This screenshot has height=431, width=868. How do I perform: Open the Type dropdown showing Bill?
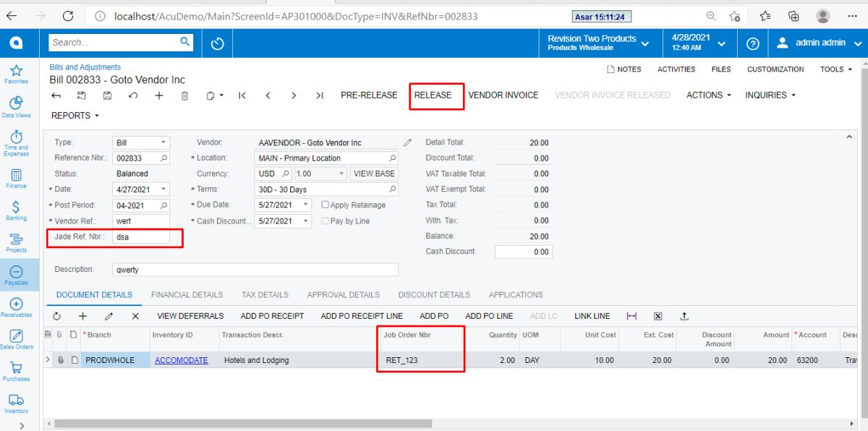[x=164, y=142]
